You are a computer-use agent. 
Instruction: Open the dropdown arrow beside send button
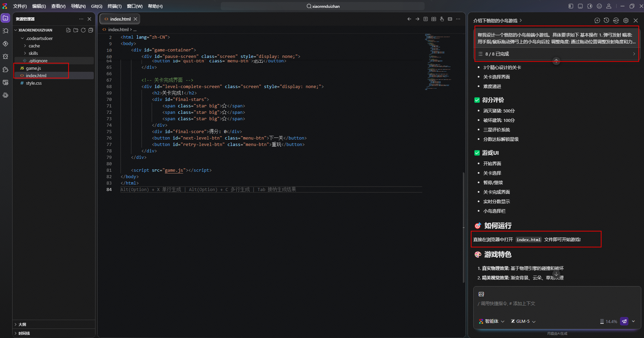tap(634, 321)
